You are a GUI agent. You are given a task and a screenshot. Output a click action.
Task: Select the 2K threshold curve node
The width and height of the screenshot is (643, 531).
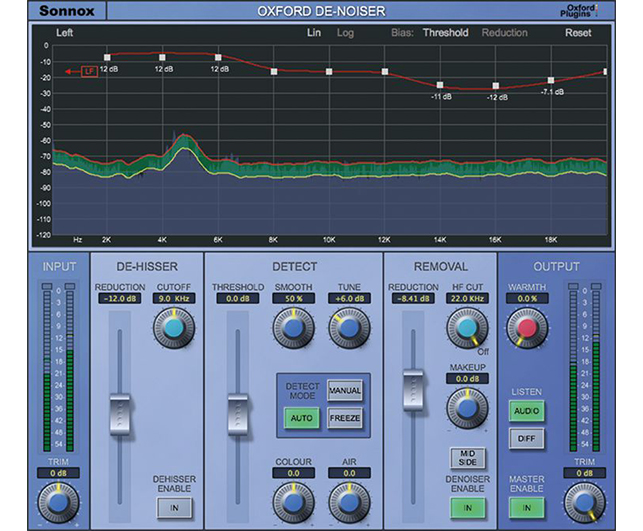coord(107,57)
